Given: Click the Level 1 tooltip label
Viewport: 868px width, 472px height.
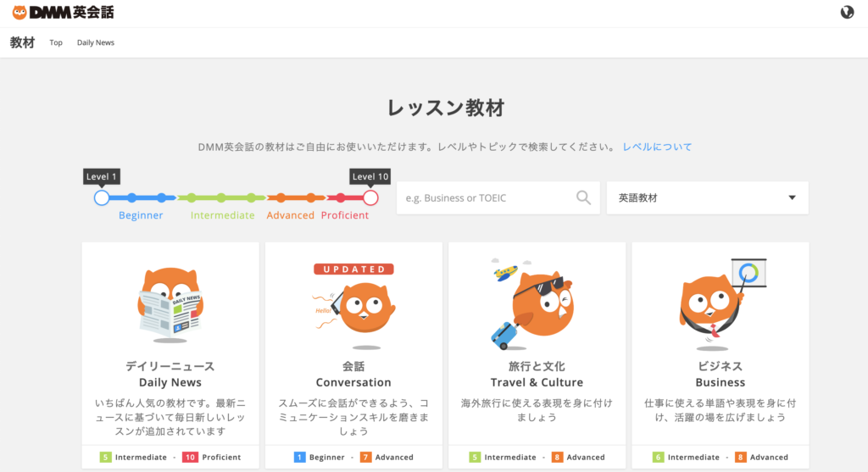Looking at the screenshot, I should (x=102, y=176).
